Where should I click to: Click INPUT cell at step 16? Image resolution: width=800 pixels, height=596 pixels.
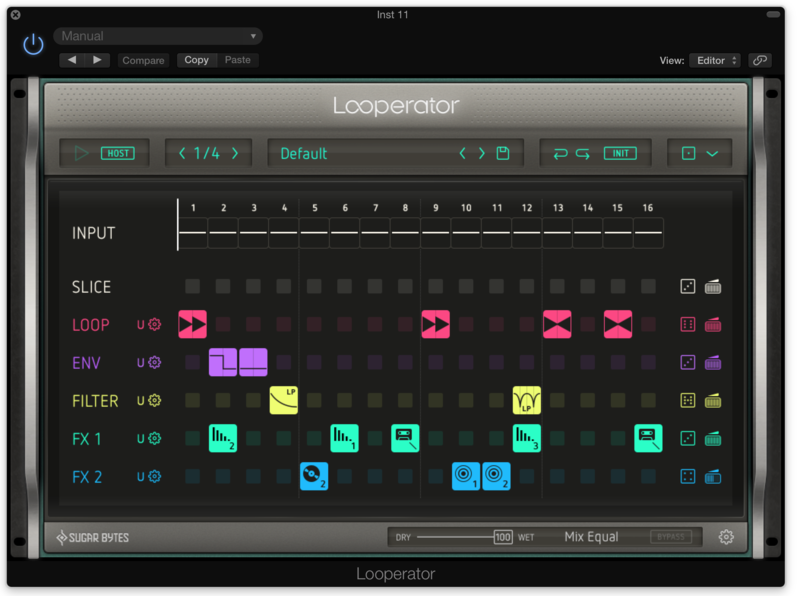[x=648, y=233]
